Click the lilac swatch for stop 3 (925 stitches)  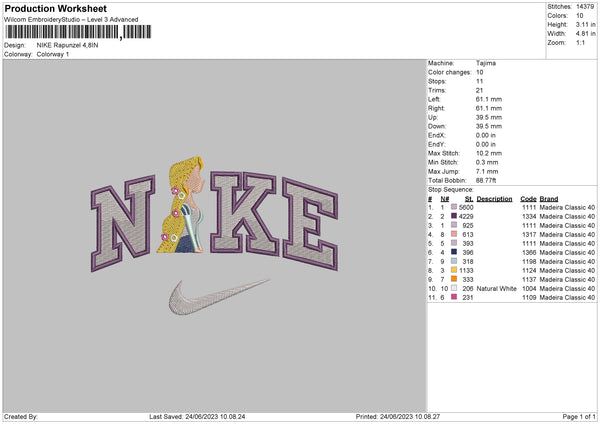pos(454,225)
